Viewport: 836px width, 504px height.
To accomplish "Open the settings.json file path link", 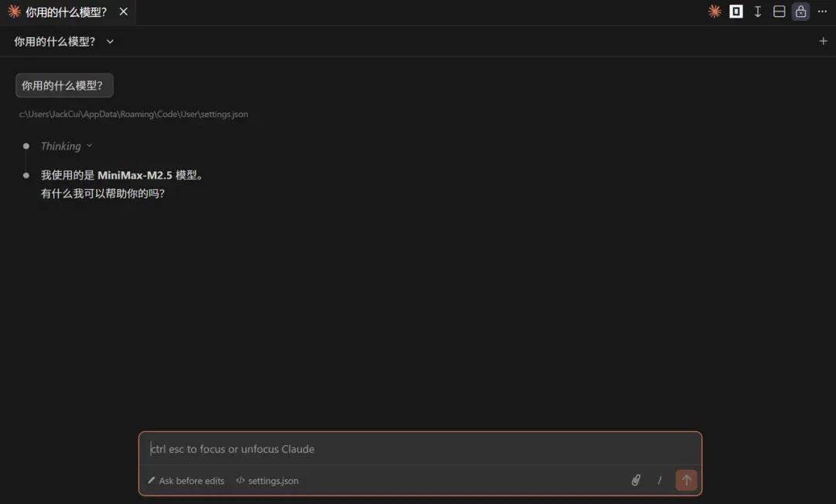I will coord(133,114).
